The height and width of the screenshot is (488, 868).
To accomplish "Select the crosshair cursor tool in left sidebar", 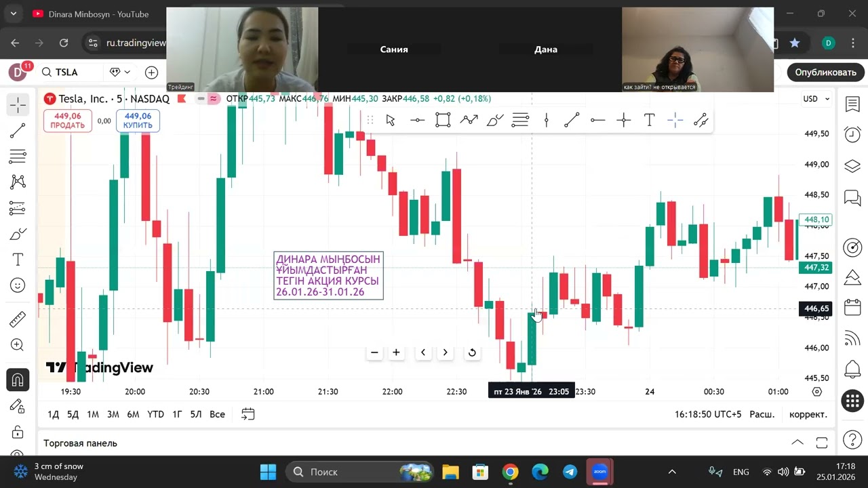I will [x=18, y=104].
